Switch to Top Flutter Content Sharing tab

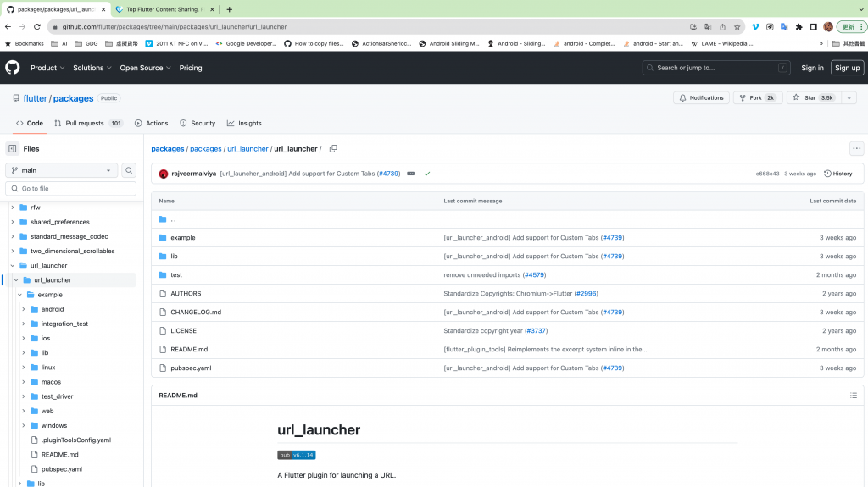pyautogui.click(x=164, y=9)
